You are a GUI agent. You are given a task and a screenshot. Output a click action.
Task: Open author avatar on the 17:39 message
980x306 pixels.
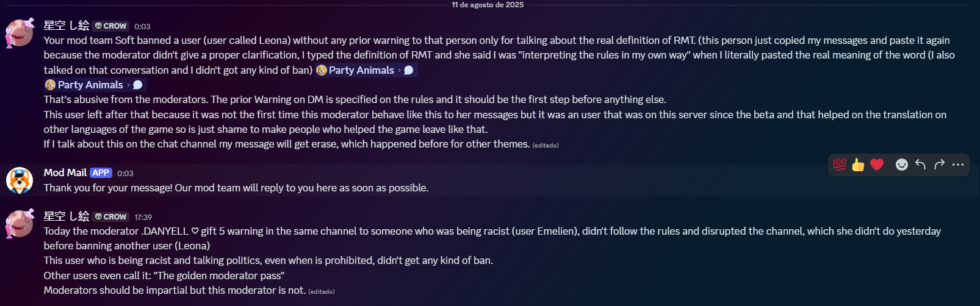click(20, 224)
